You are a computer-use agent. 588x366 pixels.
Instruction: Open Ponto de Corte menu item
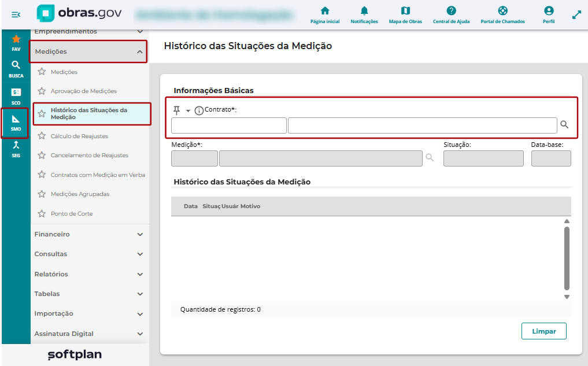[72, 213]
